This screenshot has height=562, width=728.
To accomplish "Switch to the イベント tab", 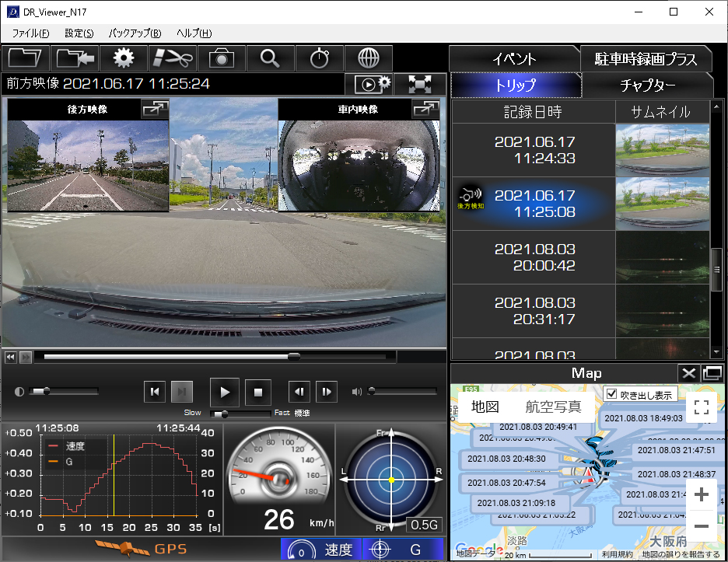I will click(x=514, y=59).
